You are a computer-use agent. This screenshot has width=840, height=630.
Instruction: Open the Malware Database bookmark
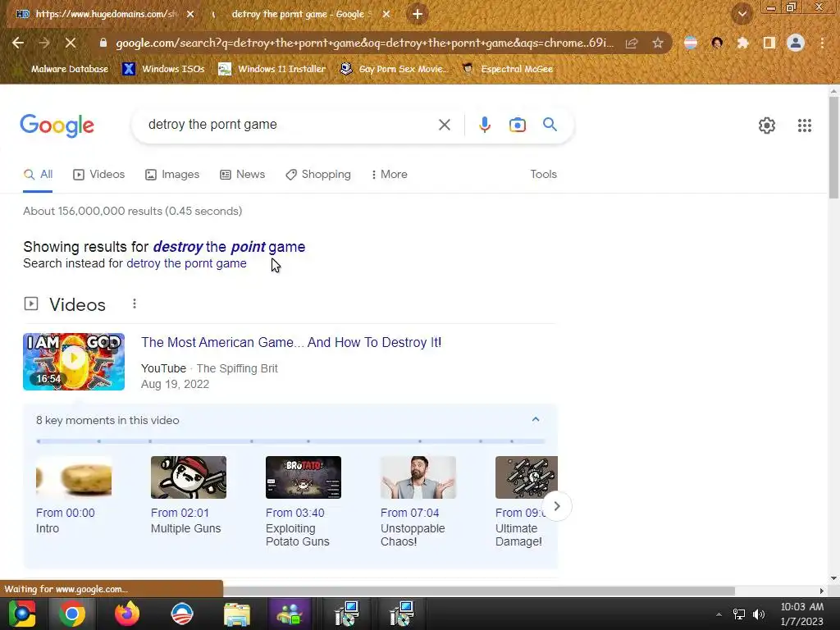[69, 69]
